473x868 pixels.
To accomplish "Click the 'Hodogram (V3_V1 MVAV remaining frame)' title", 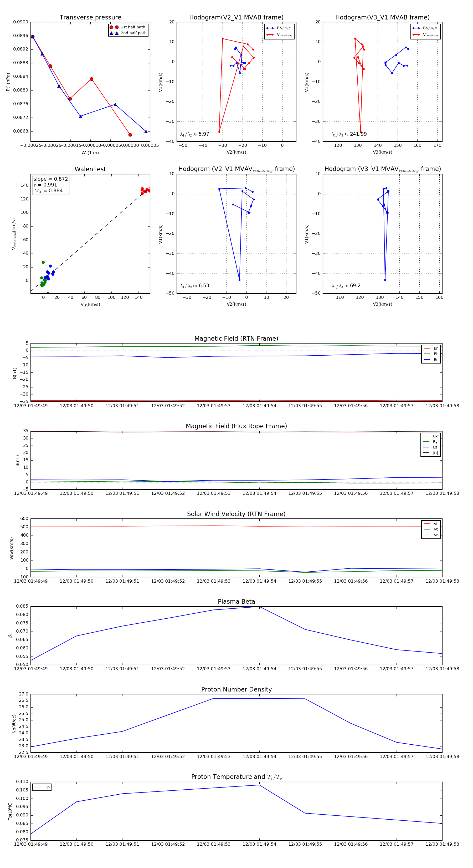I will pos(382,169).
